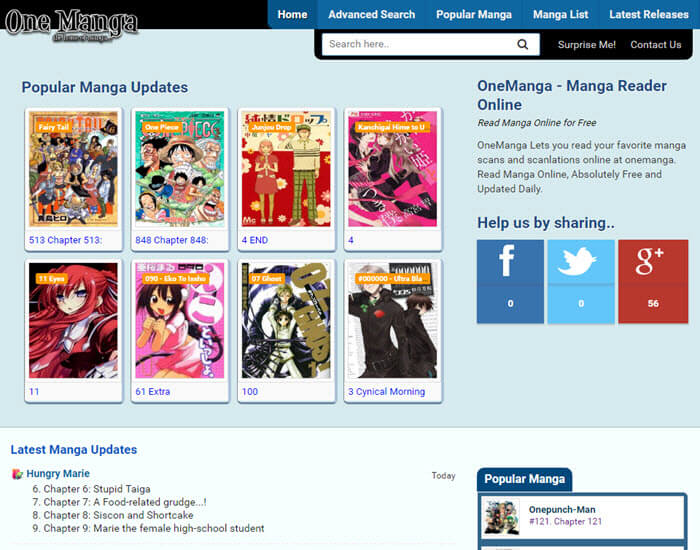The height and width of the screenshot is (550, 700).
Task: Select the Popular Manga sidebar tab
Action: pyautogui.click(x=525, y=479)
